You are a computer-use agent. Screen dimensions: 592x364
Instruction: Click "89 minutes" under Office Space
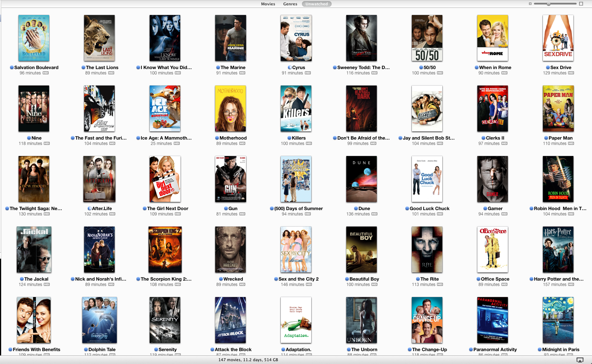489,285
